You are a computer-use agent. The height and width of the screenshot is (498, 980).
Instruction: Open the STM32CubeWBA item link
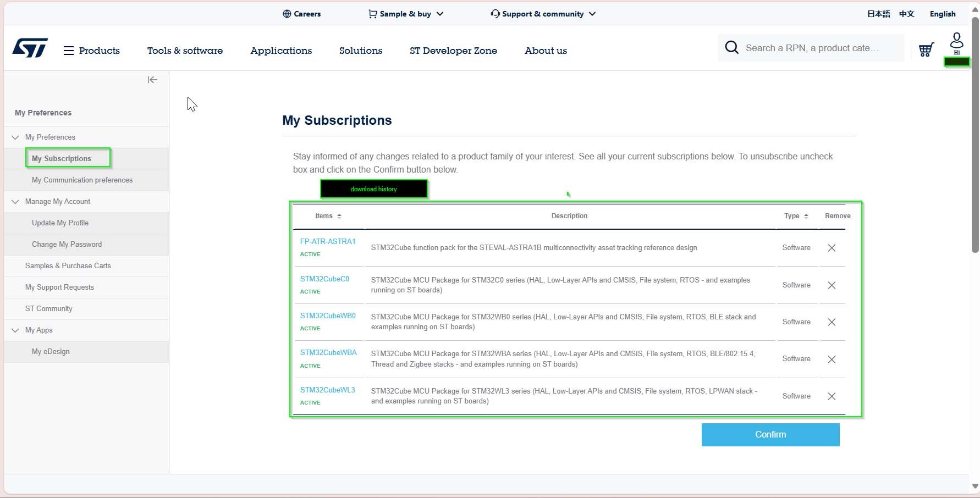[x=328, y=352]
